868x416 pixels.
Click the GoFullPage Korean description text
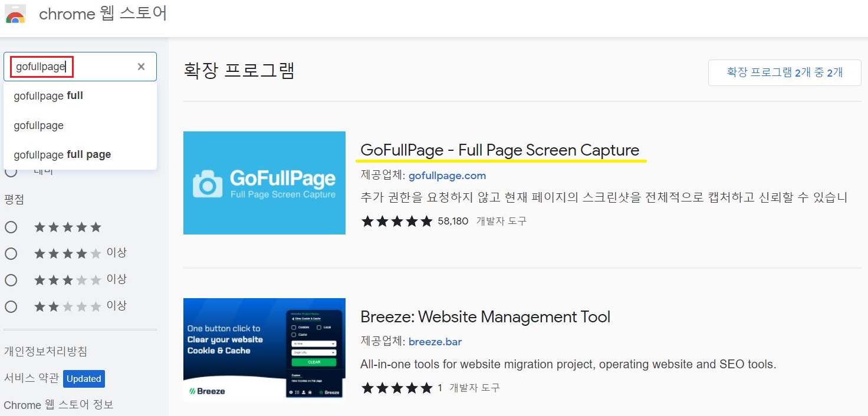click(604, 197)
